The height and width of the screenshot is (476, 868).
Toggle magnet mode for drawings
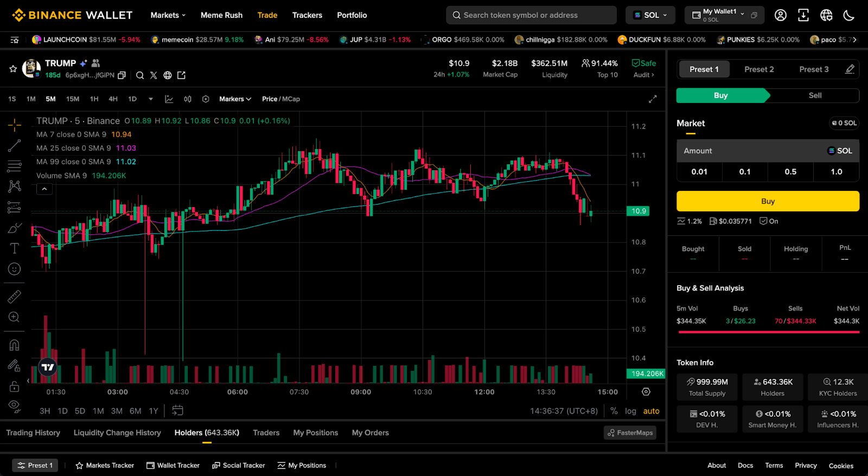15,345
